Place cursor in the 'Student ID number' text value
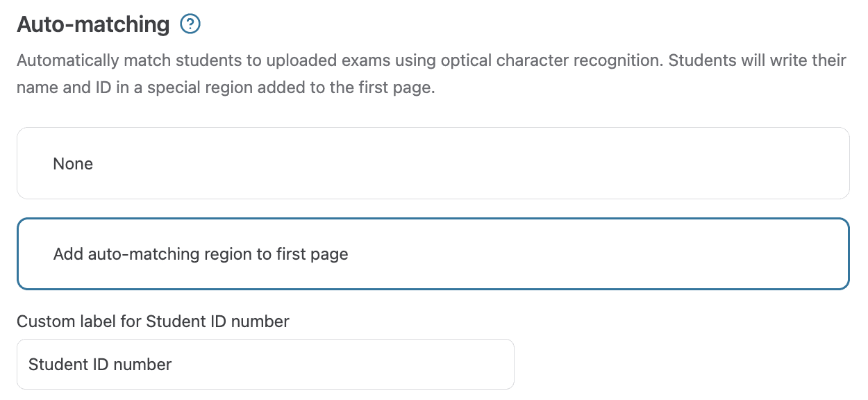 100,364
